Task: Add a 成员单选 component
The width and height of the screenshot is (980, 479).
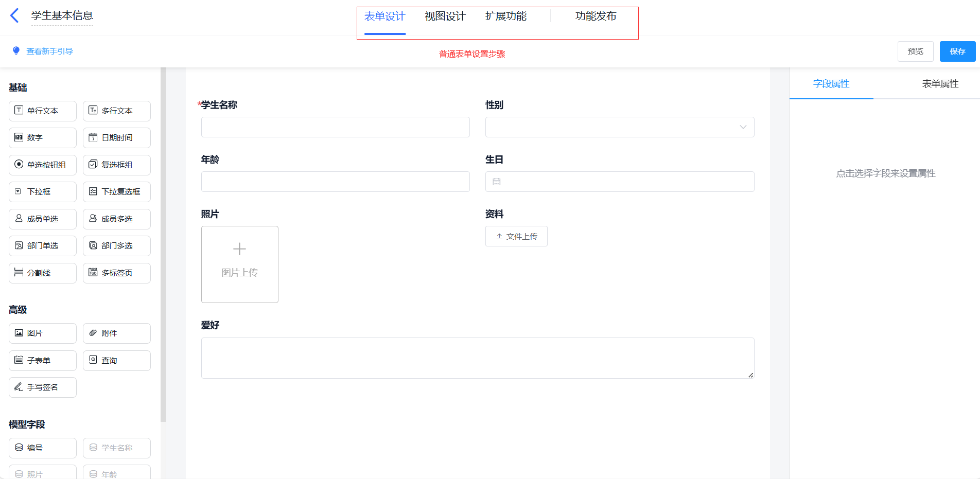Action: click(x=43, y=219)
